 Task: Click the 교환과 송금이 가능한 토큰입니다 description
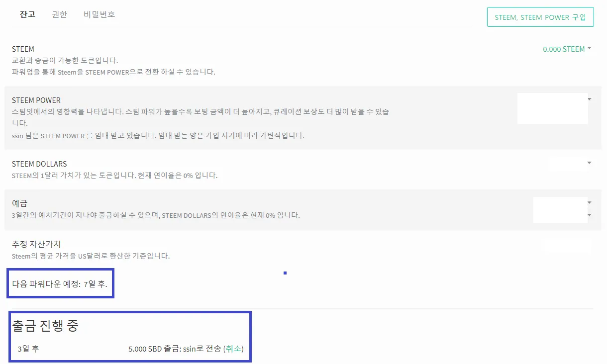pos(65,60)
